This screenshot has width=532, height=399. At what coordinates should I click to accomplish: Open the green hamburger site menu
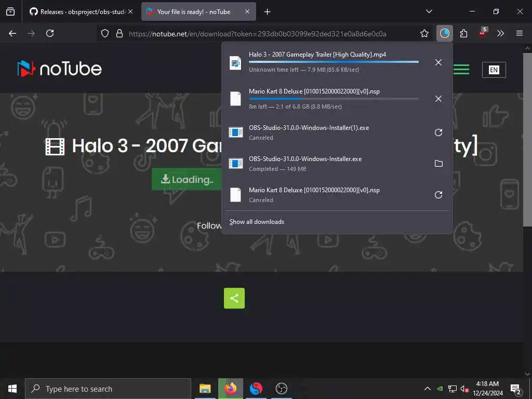(461, 69)
